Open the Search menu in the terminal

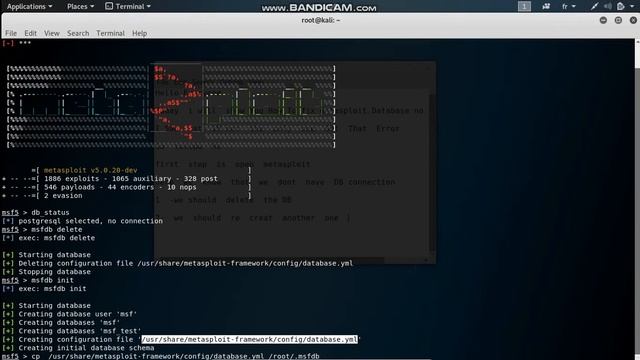tap(78, 33)
